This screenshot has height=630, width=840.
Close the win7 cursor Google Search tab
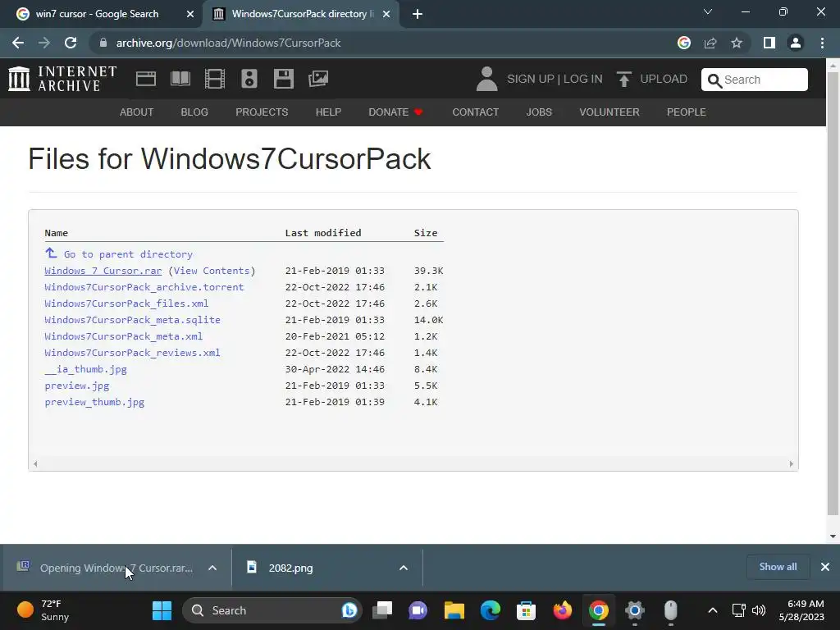point(189,14)
